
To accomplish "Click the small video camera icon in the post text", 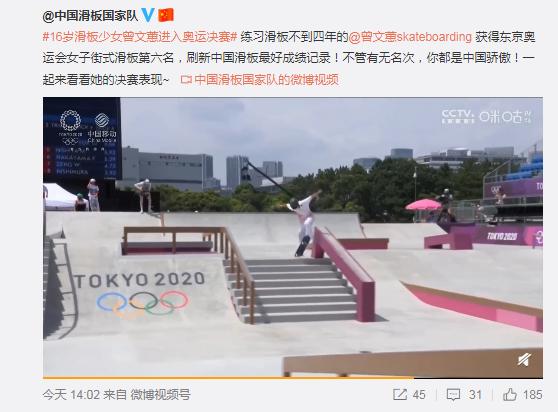I will 185,79.
